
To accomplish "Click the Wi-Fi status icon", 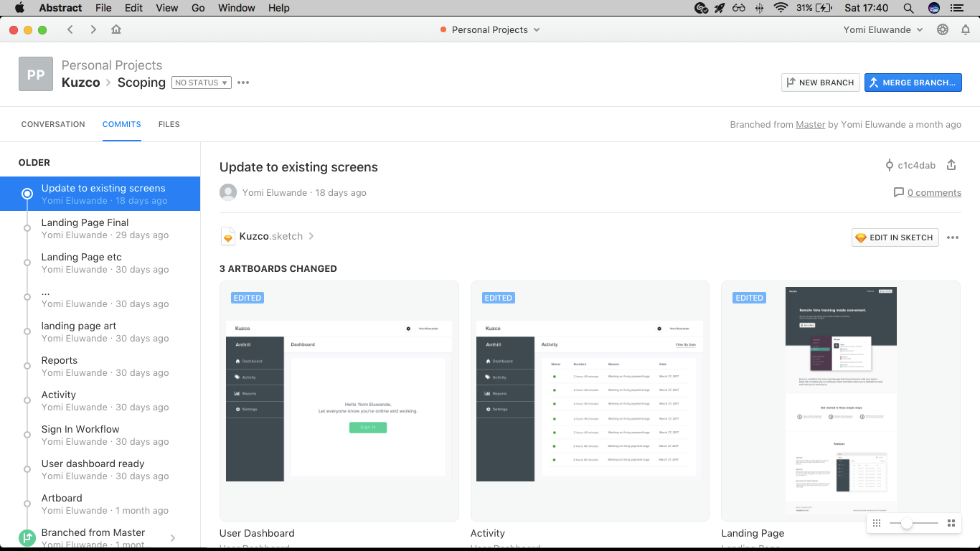I will [x=781, y=8].
